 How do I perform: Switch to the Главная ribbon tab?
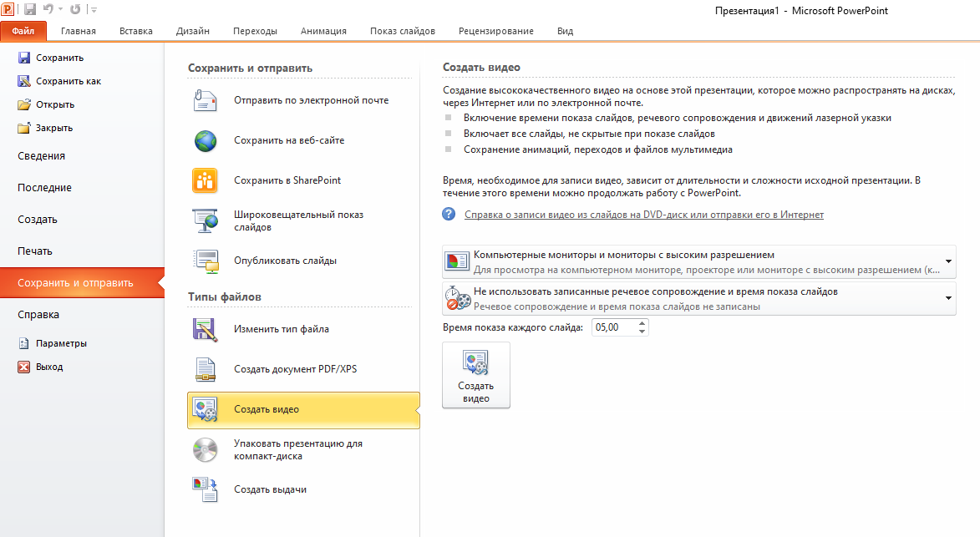click(79, 31)
